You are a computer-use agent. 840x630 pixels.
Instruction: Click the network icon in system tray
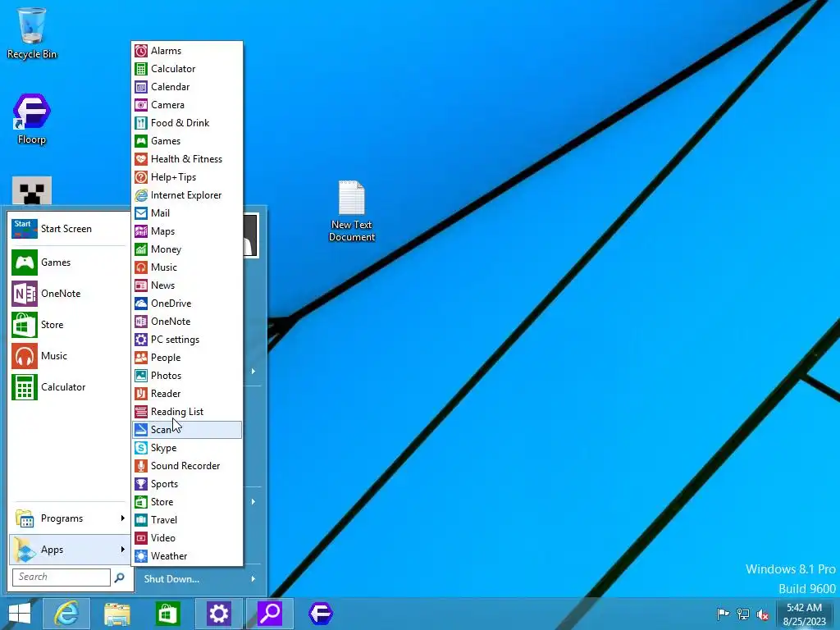743,614
